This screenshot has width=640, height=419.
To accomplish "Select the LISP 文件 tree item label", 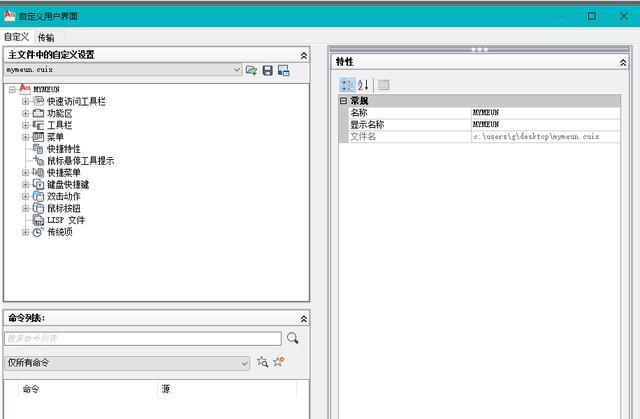I will (x=66, y=220).
